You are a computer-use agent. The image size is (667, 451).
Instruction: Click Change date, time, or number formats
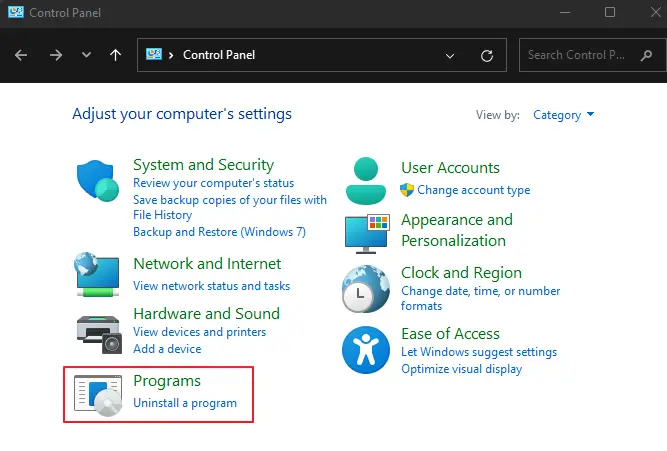pos(481,298)
